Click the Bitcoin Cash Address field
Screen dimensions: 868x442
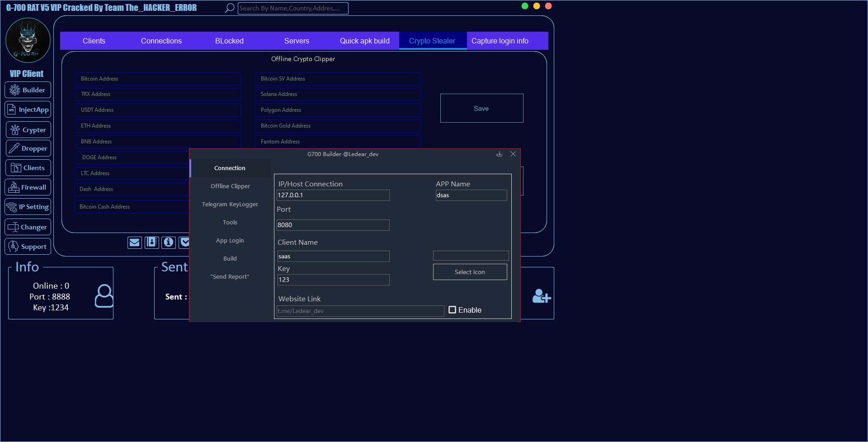coord(132,207)
